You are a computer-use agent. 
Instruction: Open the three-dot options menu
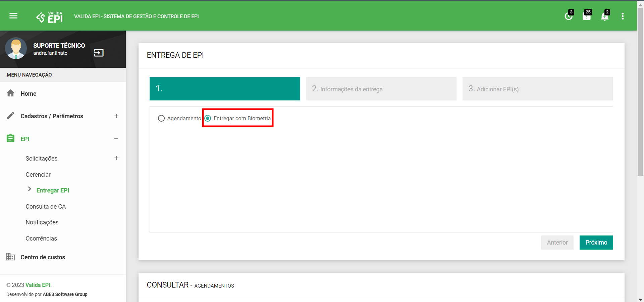click(623, 16)
